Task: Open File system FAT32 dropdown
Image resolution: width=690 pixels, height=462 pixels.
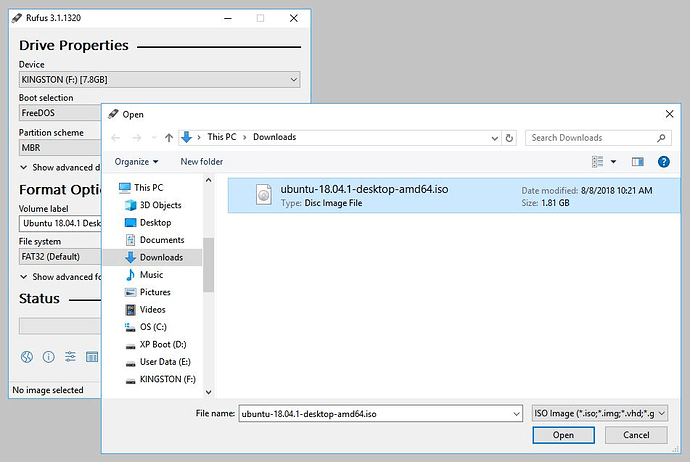Action: pos(60,257)
